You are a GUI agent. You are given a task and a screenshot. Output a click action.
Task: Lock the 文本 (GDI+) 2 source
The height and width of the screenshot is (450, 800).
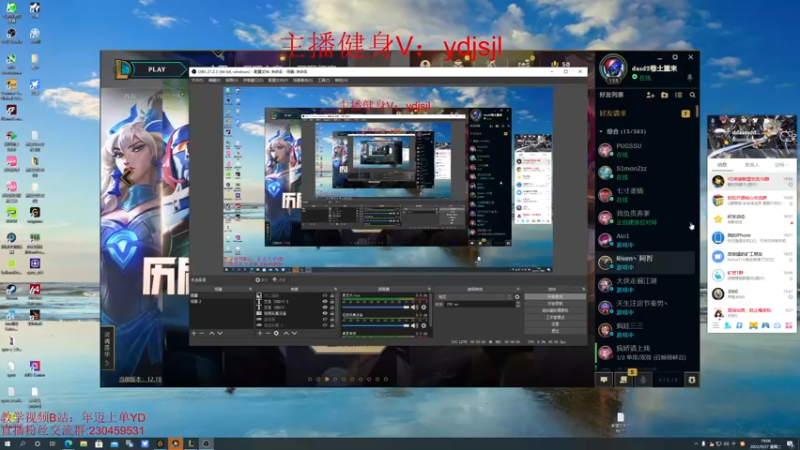pos(332,302)
